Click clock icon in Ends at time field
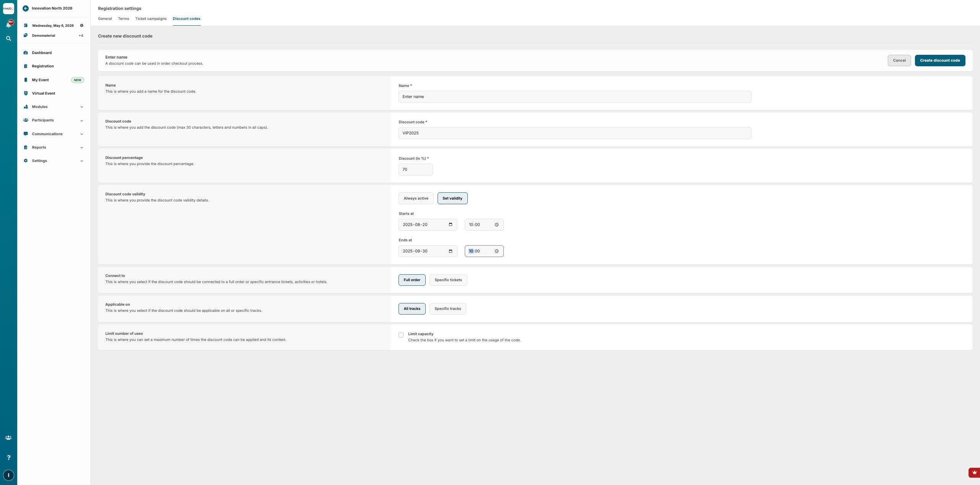This screenshot has width=980, height=485. (x=497, y=251)
